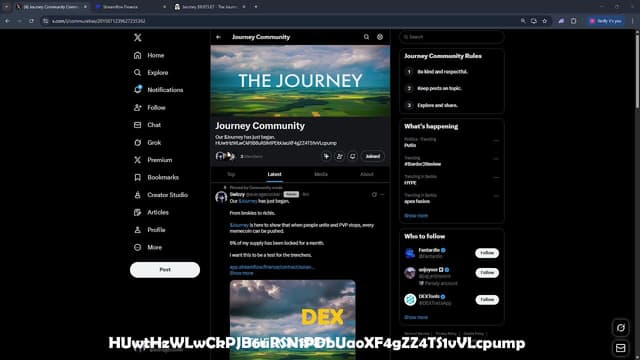
Task: Open the DEX image in the post
Action: pyautogui.click(x=293, y=320)
